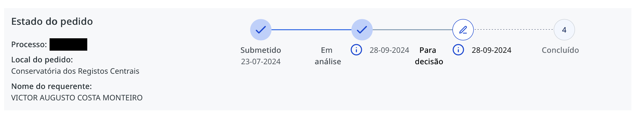Click the Submetido step label
644x117 pixels.
(x=261, y=50)
